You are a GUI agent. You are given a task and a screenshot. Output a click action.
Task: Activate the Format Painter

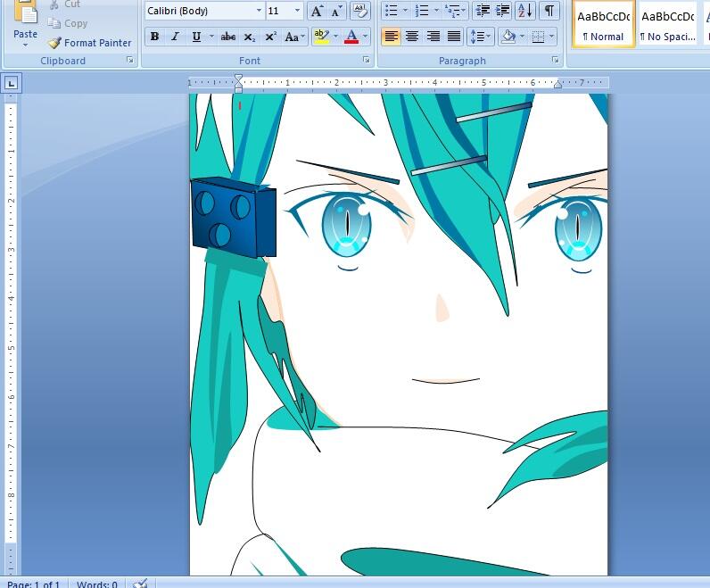pyautogui.click(x=89, y=43)
